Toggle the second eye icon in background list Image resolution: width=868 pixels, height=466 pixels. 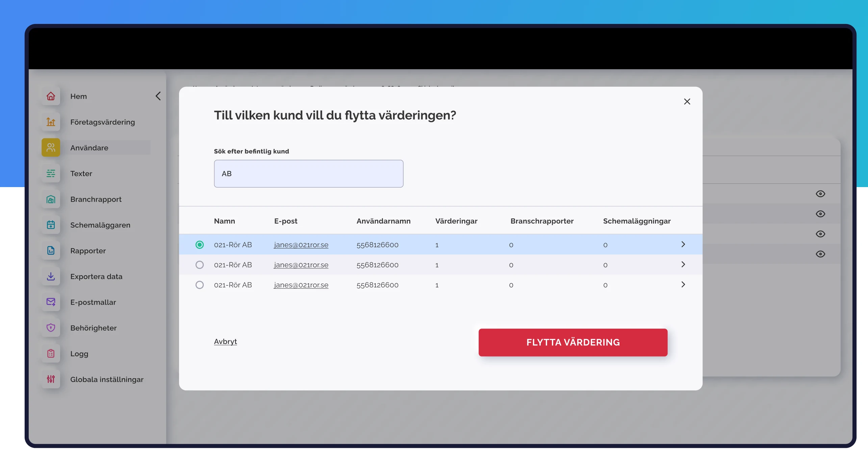pos(820,214)
